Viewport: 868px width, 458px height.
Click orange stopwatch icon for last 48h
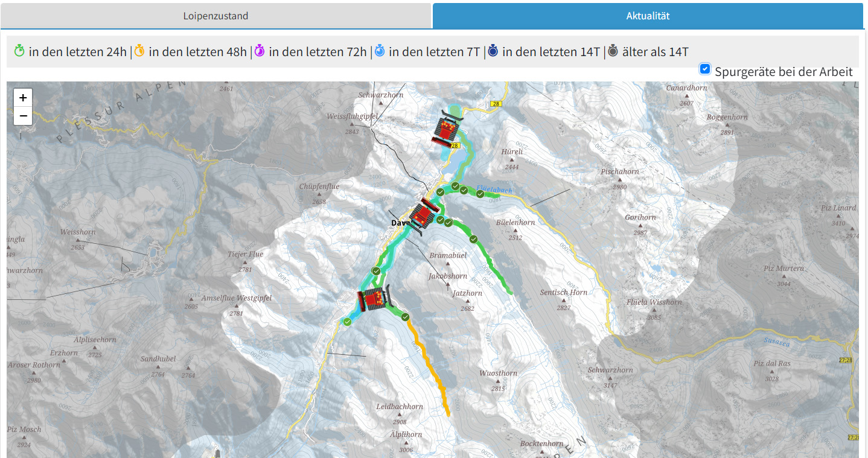pos(139,51)
